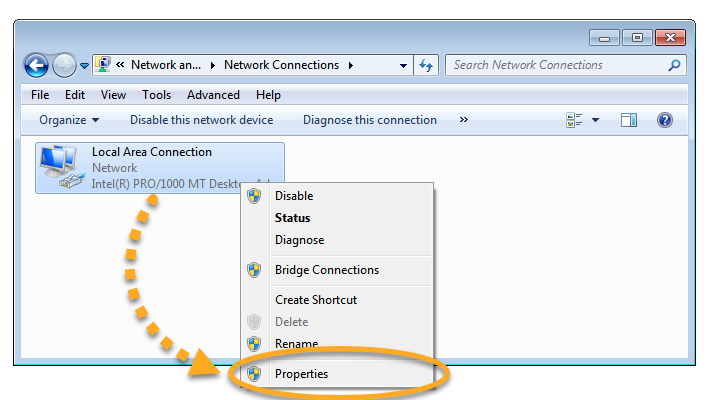Open the Organize dropdown
Screen dimensions: 718x400
pyautogui.click(x=69, y=120)
